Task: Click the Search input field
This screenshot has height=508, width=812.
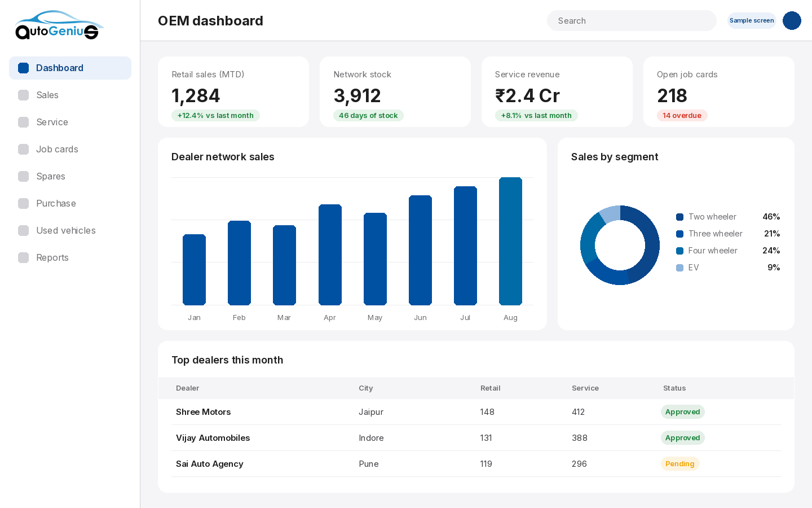Action: [x=632, y=21]
